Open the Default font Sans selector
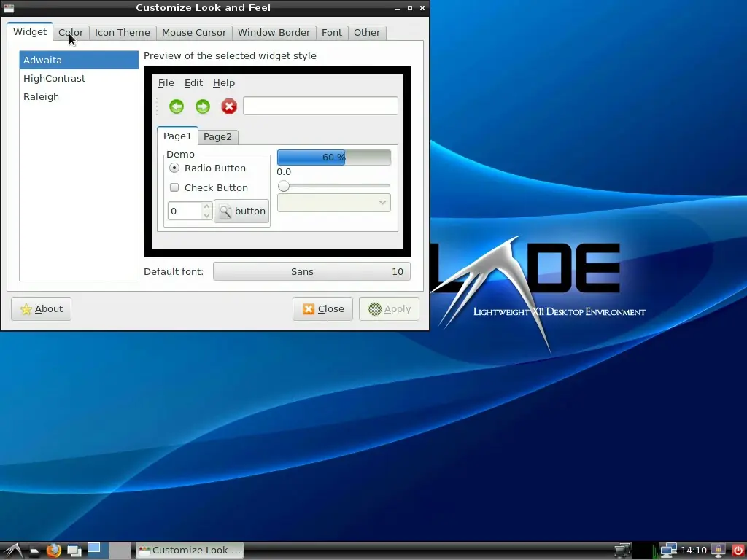The width and height of the screenshot is (747, 560). [x=311, y=271]
